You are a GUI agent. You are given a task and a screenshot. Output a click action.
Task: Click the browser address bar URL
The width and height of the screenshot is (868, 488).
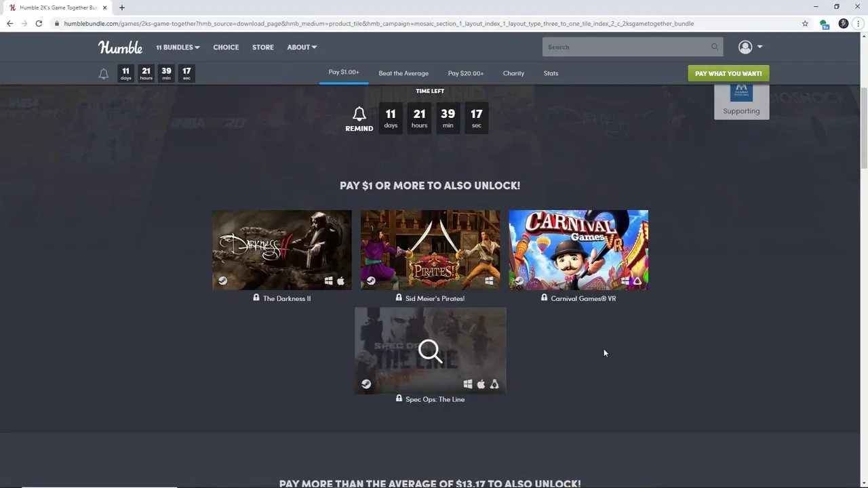click(378, 24)
